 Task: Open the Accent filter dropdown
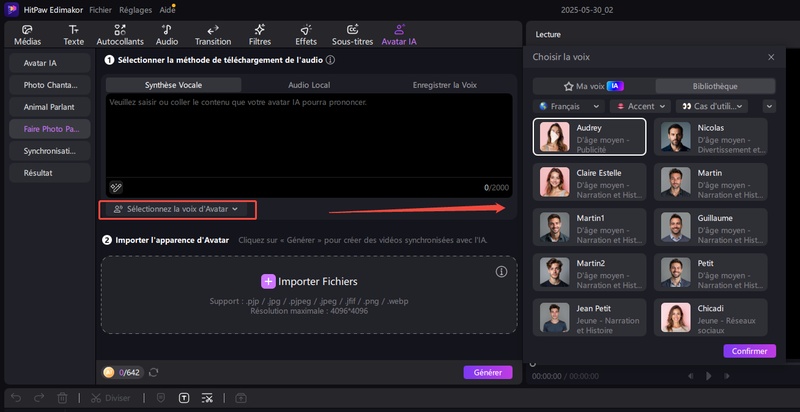click(x=640, y=106)
